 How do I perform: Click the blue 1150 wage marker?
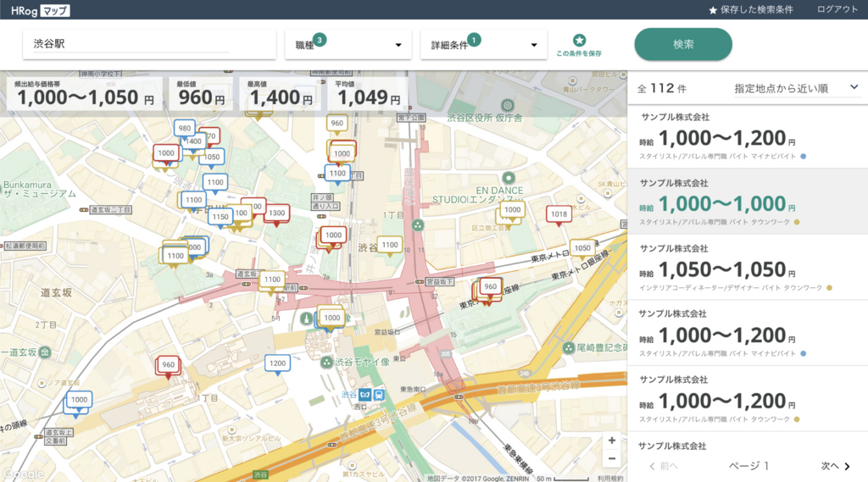coord(220,218)
